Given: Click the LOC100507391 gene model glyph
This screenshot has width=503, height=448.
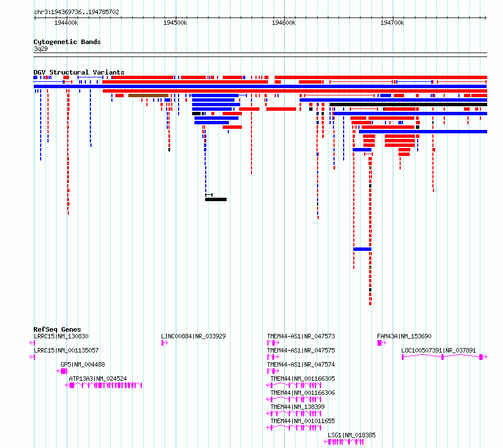Looking at the screenshot, I should [445, 357].
